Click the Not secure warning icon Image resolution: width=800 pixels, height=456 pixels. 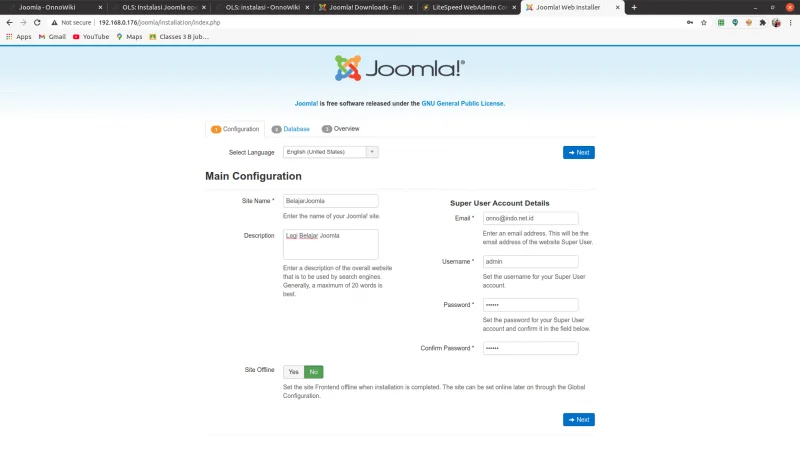point(55,22)
